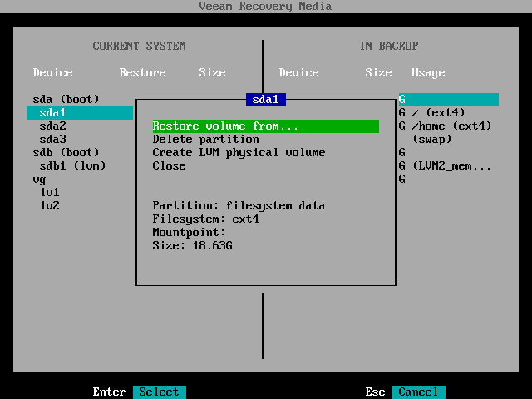Select sdb1 (lvm) partition
This screenshot has height=399, width=532.
coord(72,165)
